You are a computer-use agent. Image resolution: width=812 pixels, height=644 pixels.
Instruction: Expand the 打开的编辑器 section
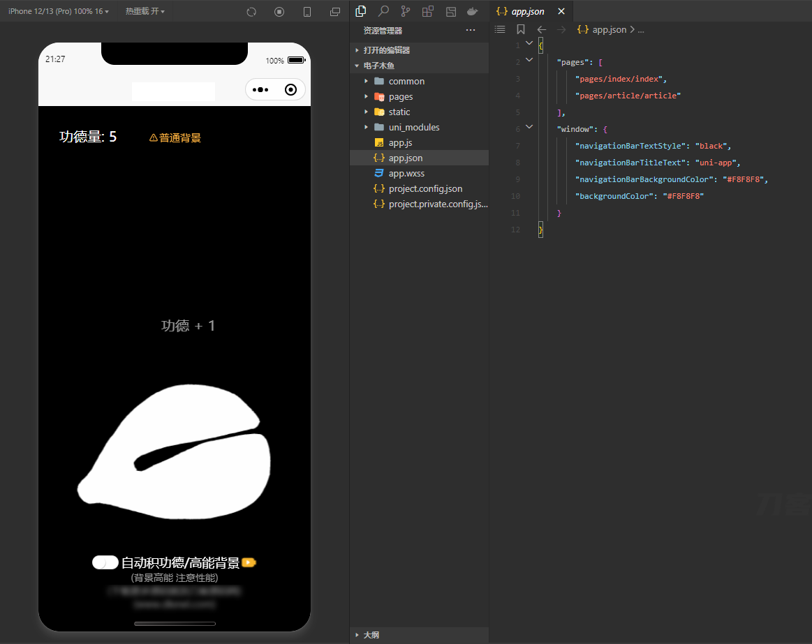420,50
